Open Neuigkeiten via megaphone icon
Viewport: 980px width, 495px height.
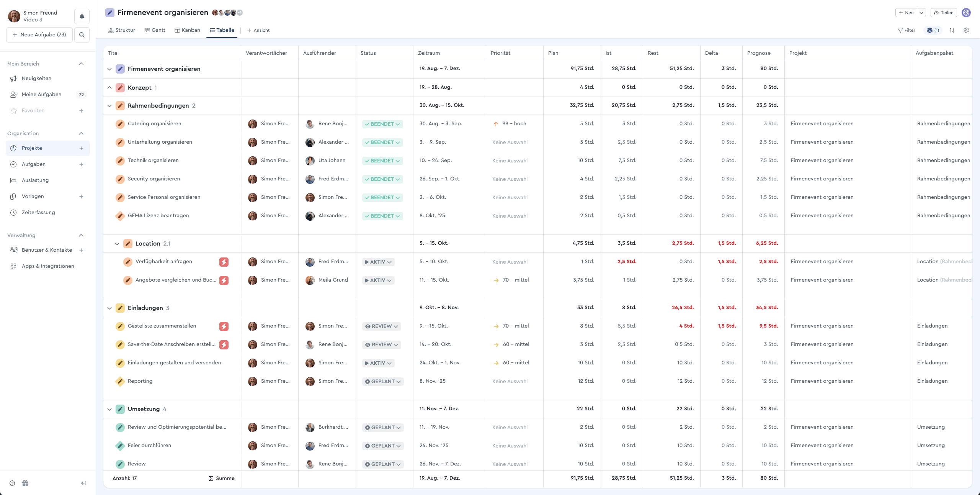tap(14, 78)
